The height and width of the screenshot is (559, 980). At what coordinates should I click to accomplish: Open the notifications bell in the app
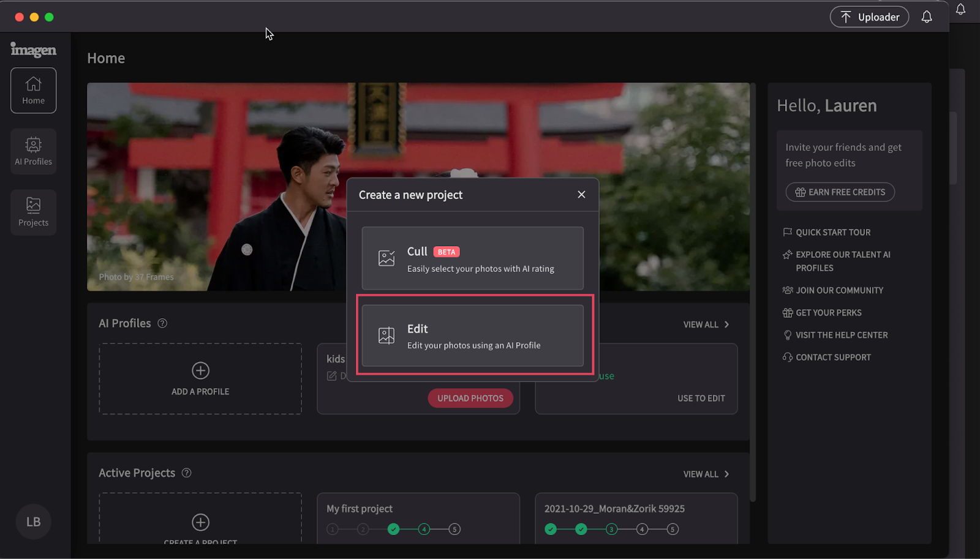tap(927, 17)
